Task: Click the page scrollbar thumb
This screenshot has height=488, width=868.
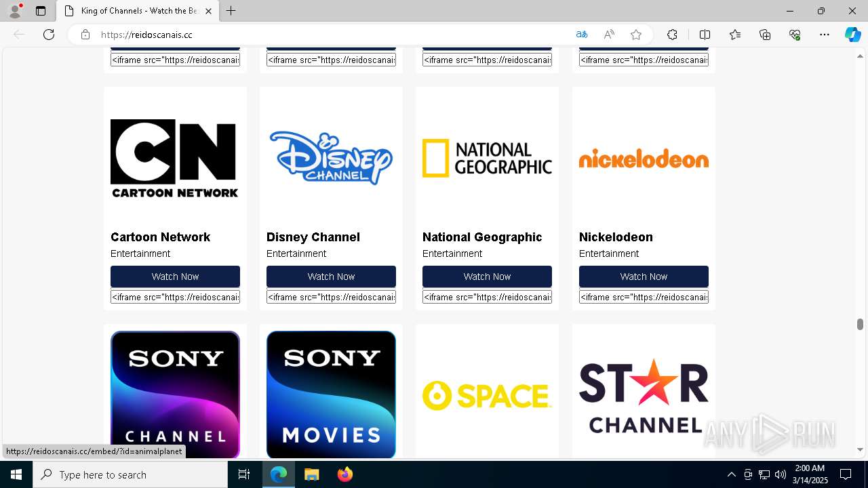Action: tap(860, 324)
